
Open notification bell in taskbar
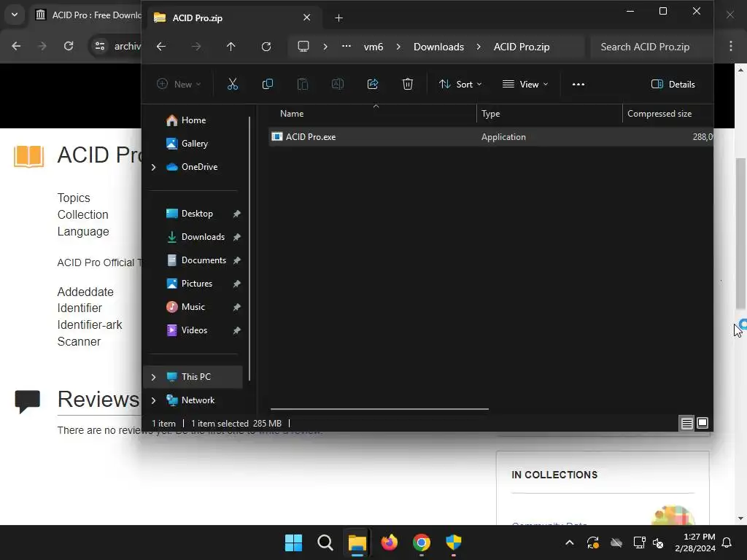click(727, 542)
